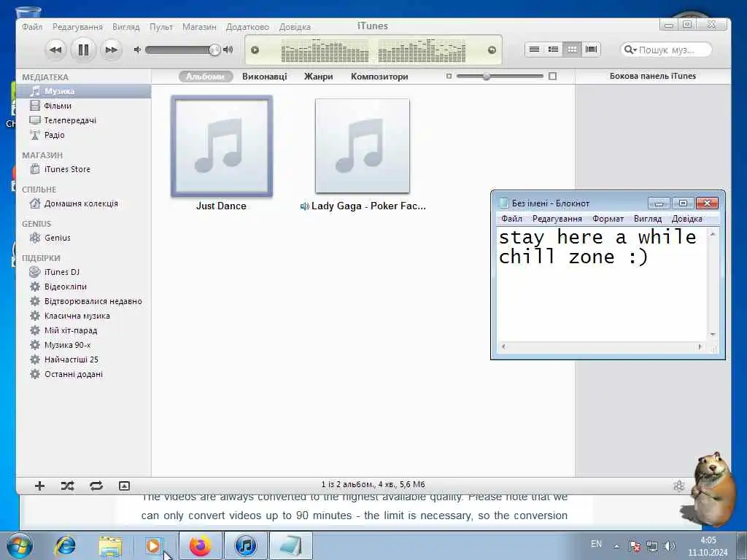Select the Композитори tab

click(x=379, y=76)
